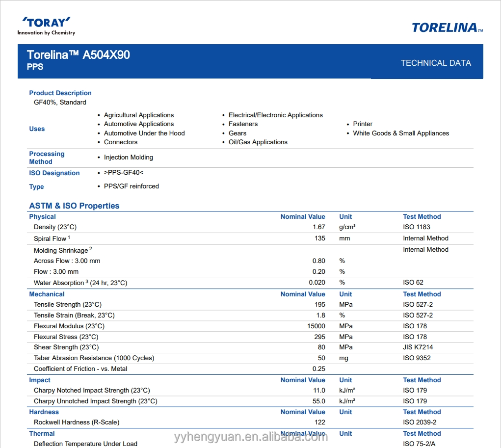Click the Toray logo at top left
This screenshot has width=501, height=448.
pyautogui.click(x=46, y=26)
